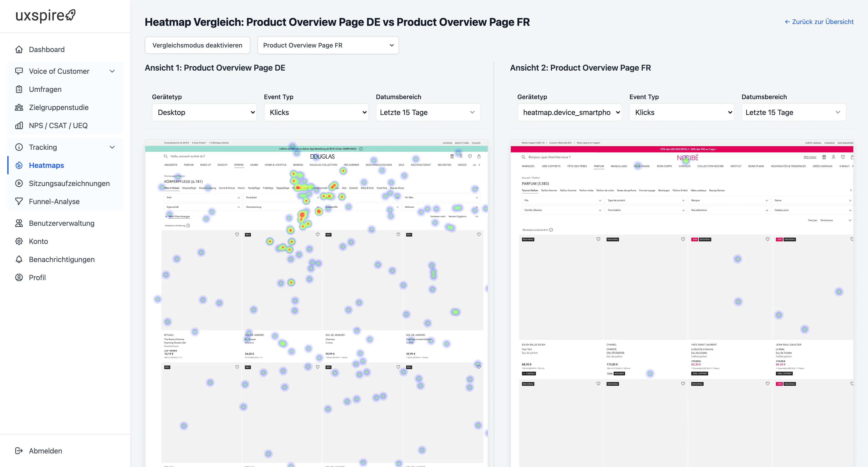Click the Abmelden logout icon

19,451
